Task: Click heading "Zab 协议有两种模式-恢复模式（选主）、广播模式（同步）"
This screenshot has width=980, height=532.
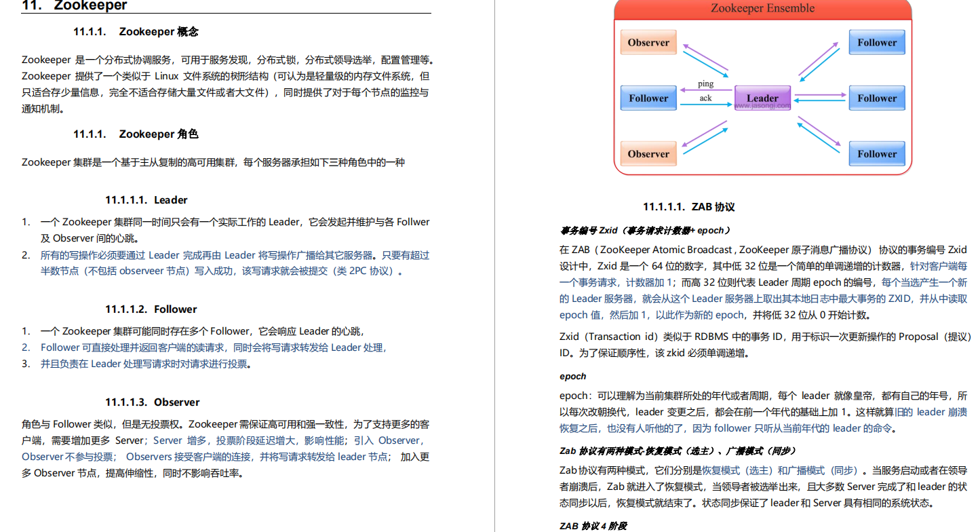Action: click(678, 451)
